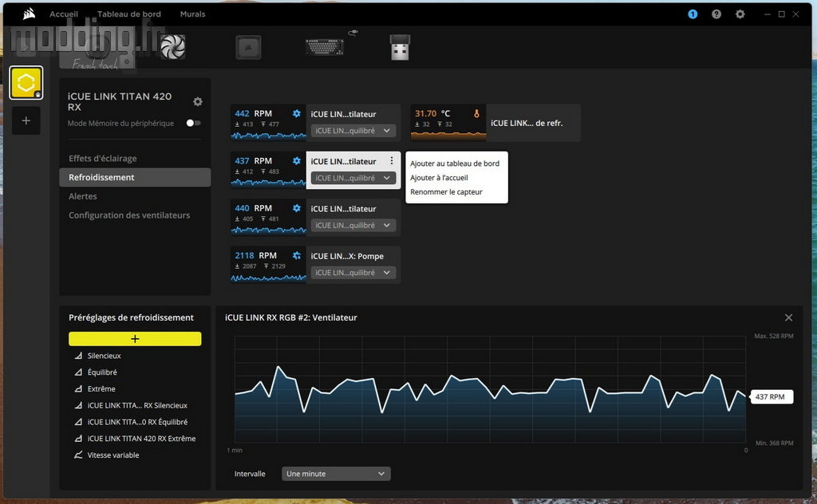This screenshot has width=817, height=504.
Task: Close the fan graph panel
Action: point(788,317)
